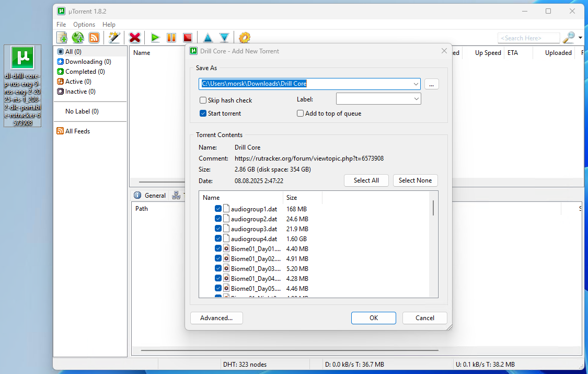The width and height of the screenshot is (588, 374).
Task: Cancel the Add New Torrent dialog
Action: [x=424, y=318]
